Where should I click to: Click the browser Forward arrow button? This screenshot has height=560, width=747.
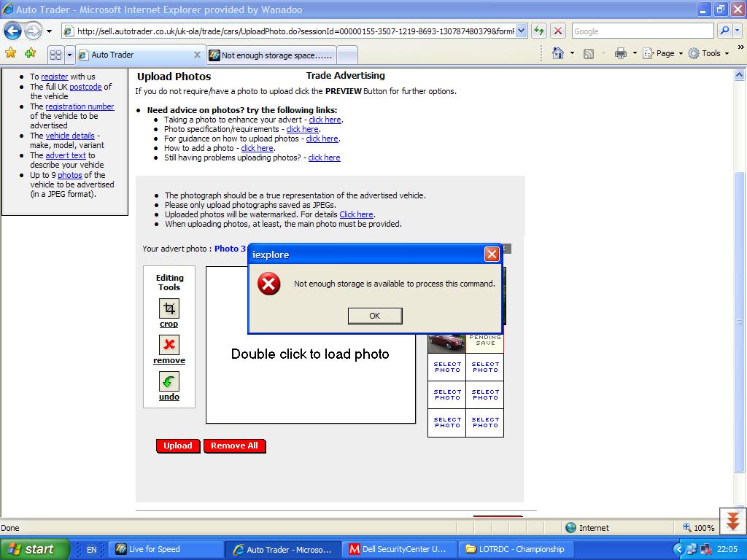tap(32, 31)
